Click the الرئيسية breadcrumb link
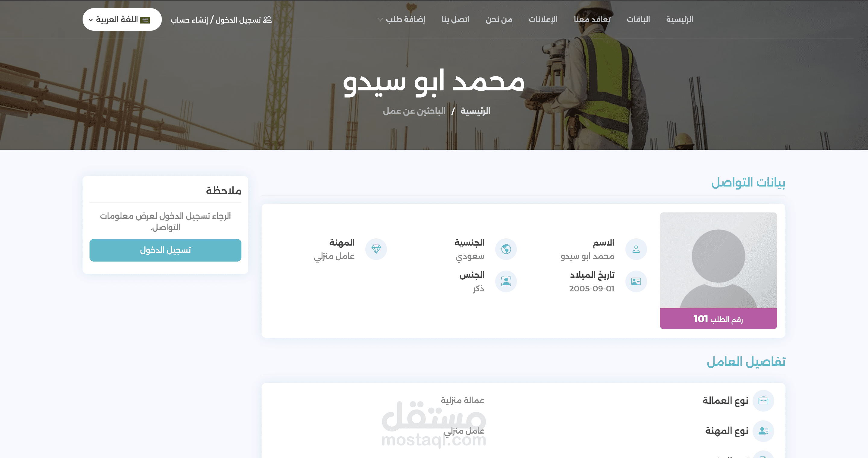 click(x=475, y=111)
